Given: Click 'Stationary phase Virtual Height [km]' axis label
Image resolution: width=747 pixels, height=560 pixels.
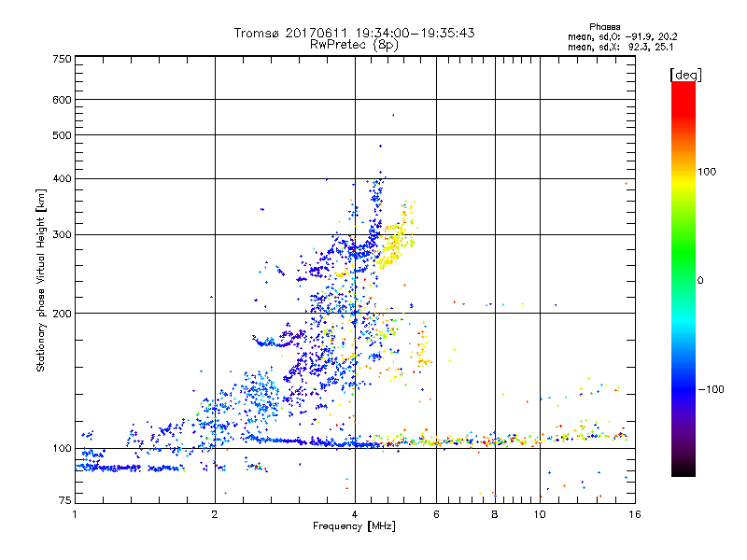Looking at the screenshot, I should (x=40, y=280).
